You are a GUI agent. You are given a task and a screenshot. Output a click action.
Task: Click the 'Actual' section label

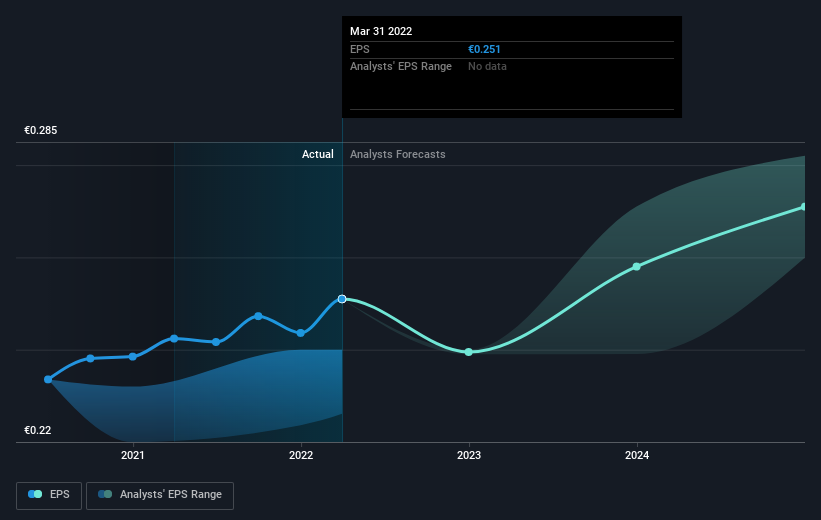317,154
